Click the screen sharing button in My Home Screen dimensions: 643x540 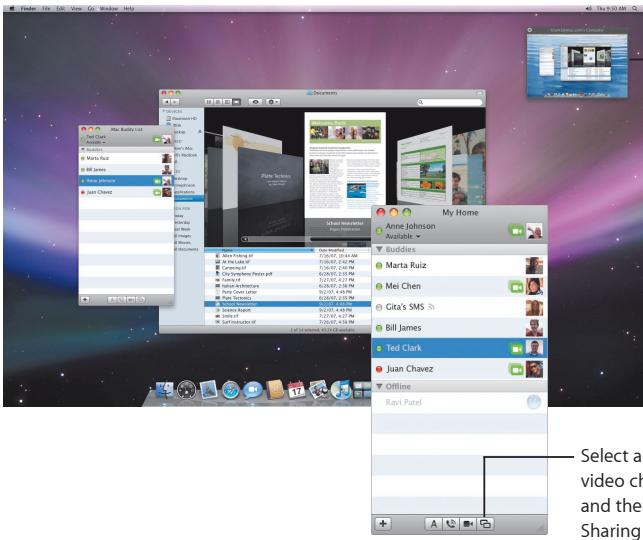tap(485, 524)
